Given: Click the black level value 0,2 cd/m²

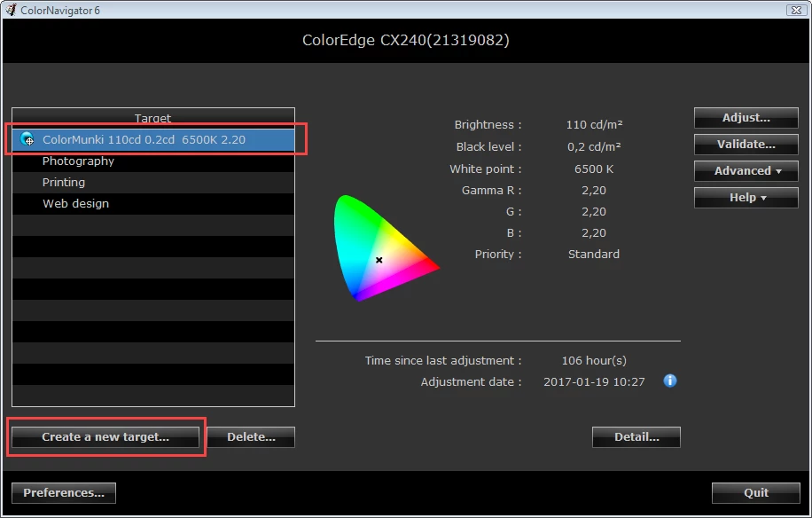Looking at the screenshot, I should coord(594,147).
